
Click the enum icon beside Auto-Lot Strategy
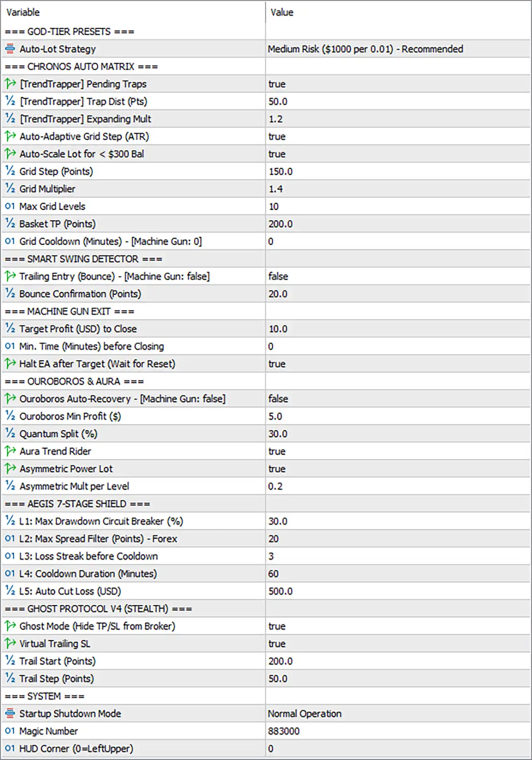pyautogui.click(x=10, y=49)
